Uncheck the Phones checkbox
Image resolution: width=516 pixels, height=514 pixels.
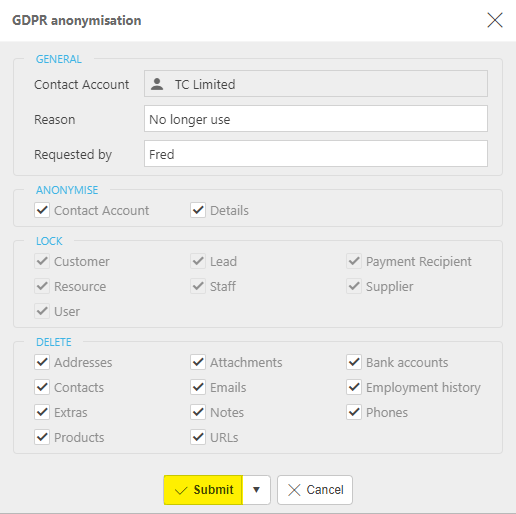click(x=354, y=412)
